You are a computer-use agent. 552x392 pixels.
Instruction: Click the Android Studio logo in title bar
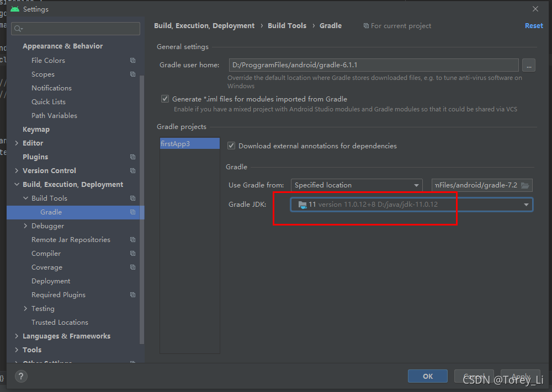pyautogui.click(x=15, y=9)
